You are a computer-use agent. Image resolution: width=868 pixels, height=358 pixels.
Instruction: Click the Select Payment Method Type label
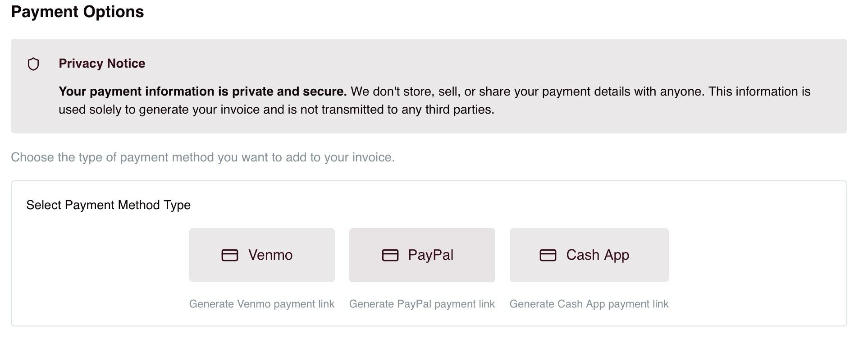pos(109,205)
